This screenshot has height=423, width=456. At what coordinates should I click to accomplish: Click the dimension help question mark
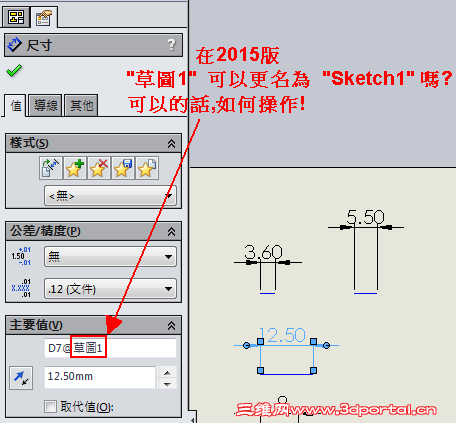(171, 44)
